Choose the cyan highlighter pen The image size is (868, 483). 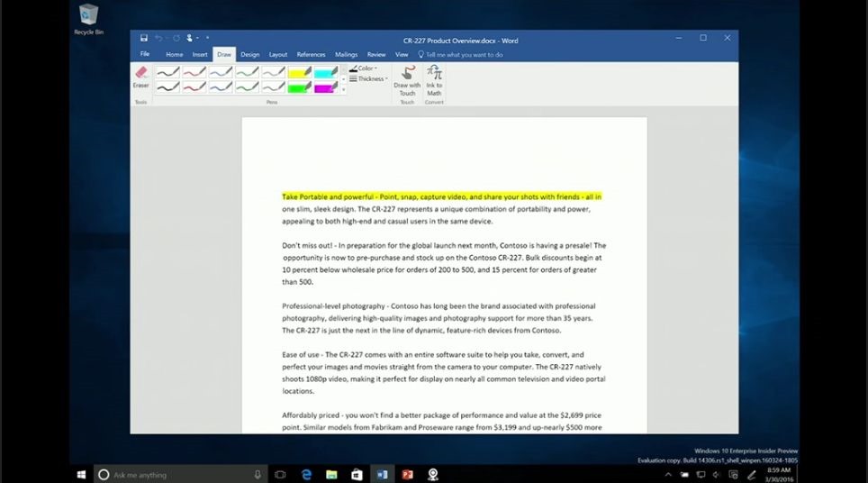[x=326, y=71]
